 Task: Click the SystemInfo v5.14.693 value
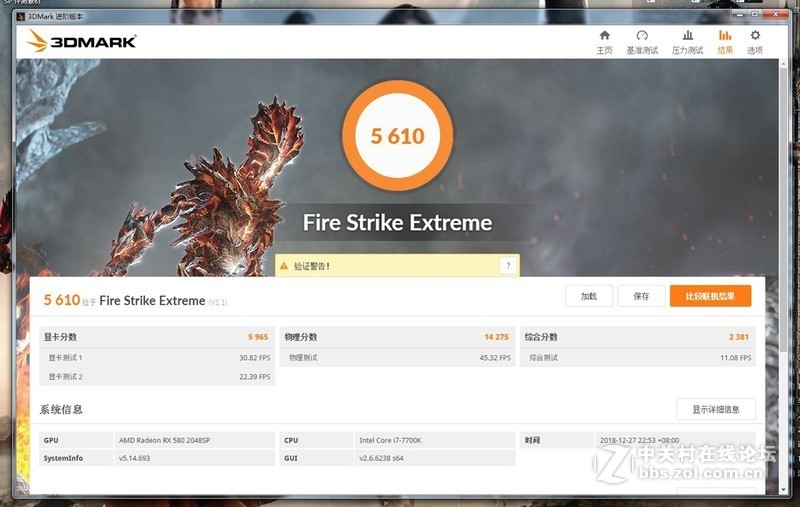[134, 458]
